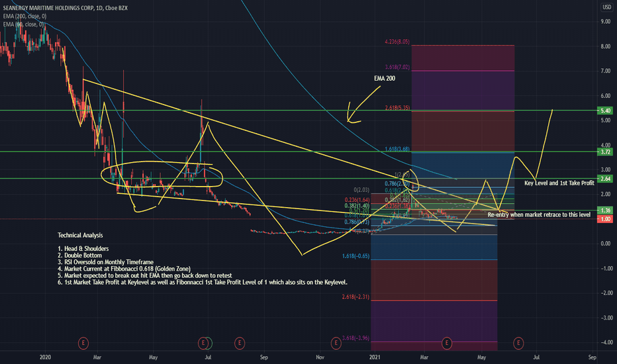Click the Fibonacci label 3.618(-3.96)
Screen dimensions: 617x364
tap(356, 338)
